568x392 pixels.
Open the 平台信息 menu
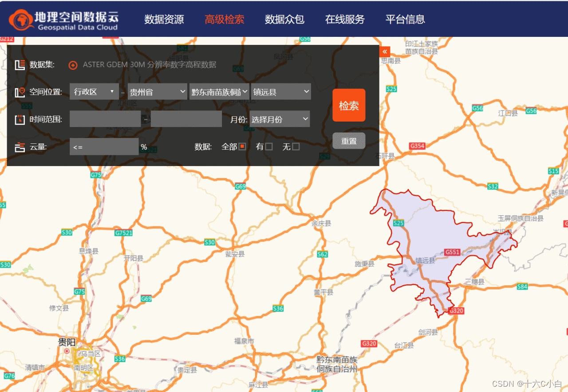pos(405,20)
